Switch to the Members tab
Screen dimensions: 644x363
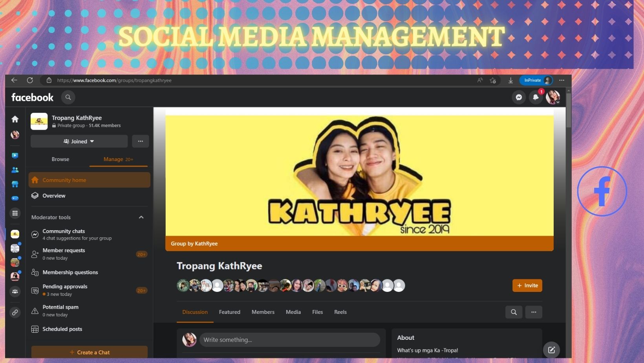(x=263, y=312)
